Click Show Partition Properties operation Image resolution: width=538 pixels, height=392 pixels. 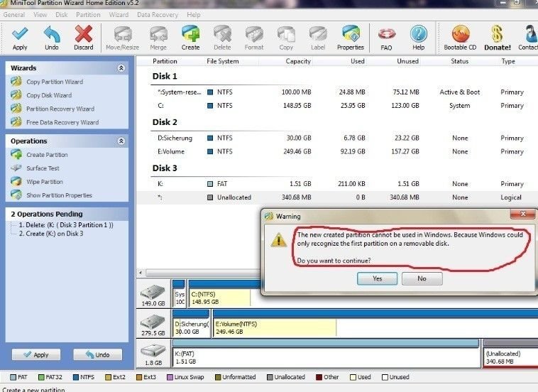[x=60, y=195]
